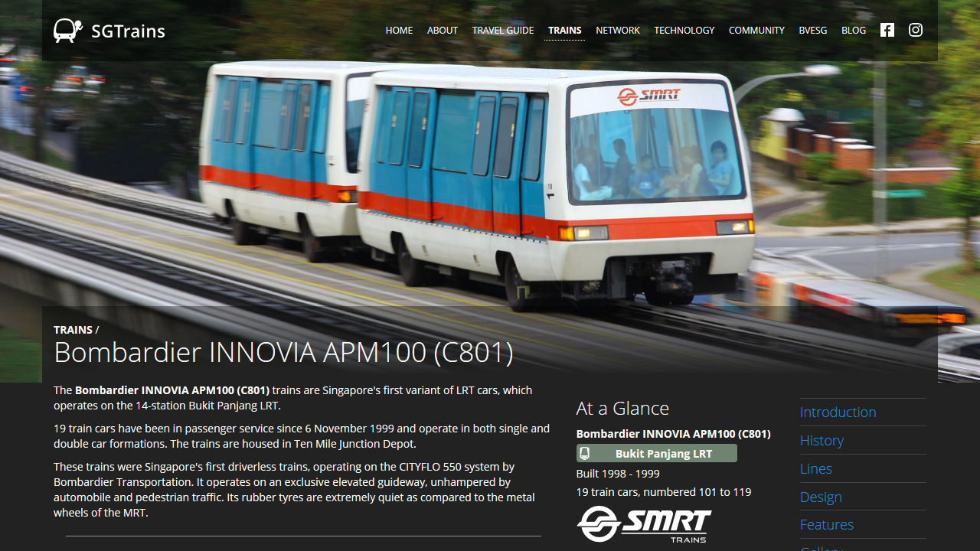Open the BLOG menu item
Image resolution: width=980 pixels, height=551 pixels.
(x=854, y=31)
